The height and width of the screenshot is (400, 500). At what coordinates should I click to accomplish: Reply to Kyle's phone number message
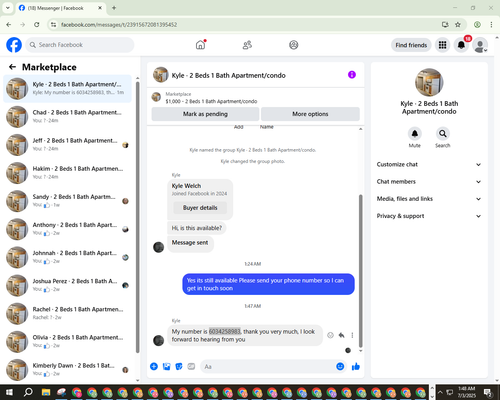(x=341, y=335)
